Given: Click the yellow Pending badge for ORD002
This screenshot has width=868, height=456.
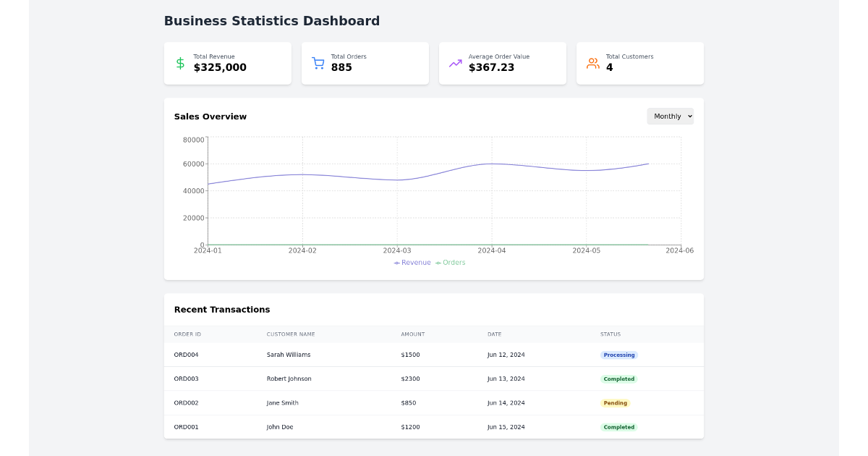Looking at the screenshot, I should (x=615, y=403).
